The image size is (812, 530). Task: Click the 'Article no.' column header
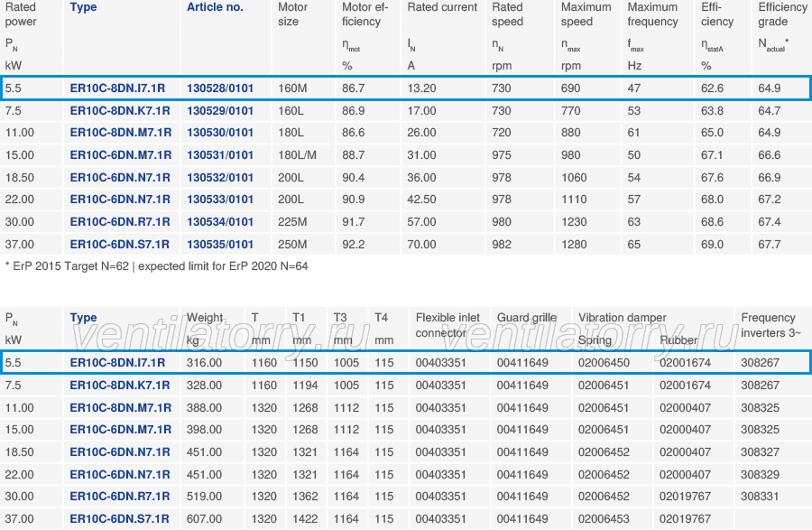pyautogui.click(x=215, y=7)
